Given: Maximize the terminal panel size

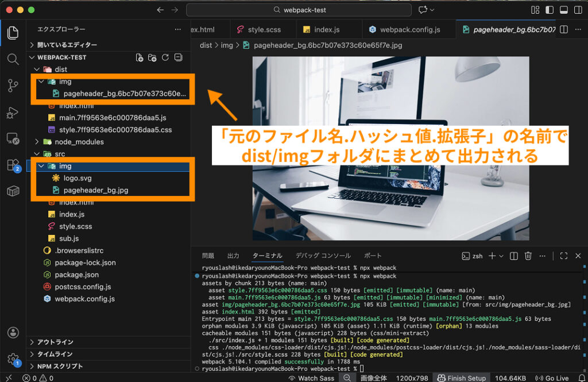Looking at the screenshot, I should click(x=563, y=256).
